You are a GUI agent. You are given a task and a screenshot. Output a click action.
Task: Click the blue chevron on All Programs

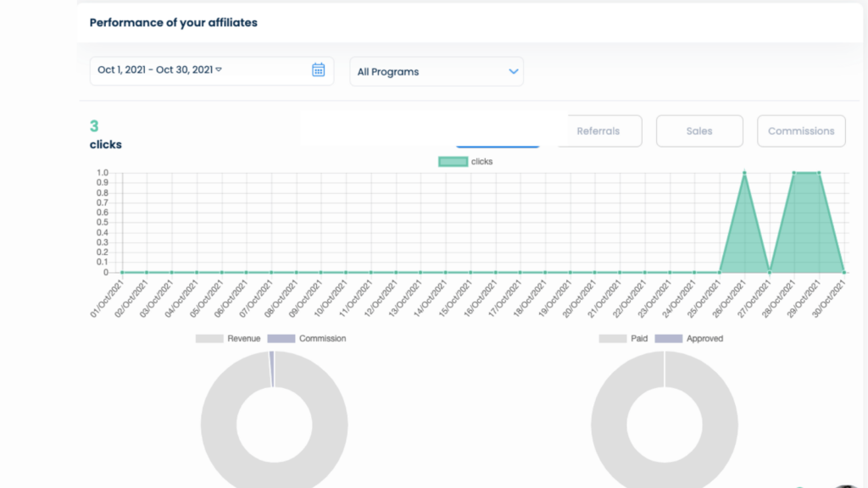[x=513, y=71]
